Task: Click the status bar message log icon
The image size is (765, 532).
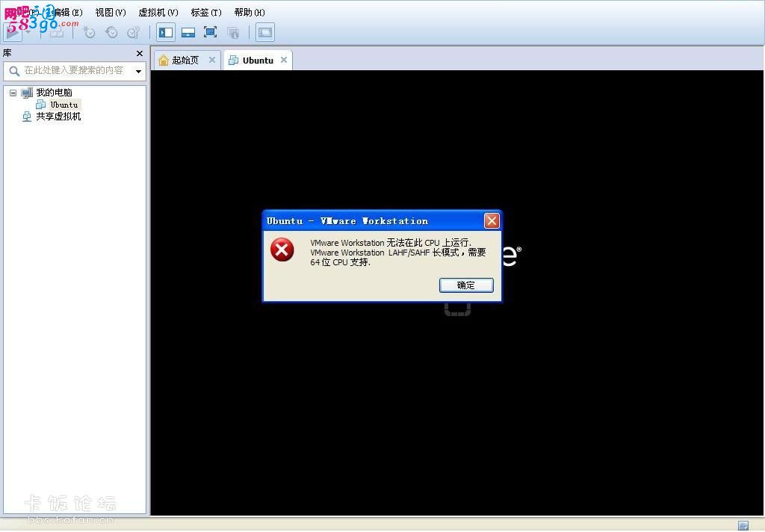Action: pos(743,525)
